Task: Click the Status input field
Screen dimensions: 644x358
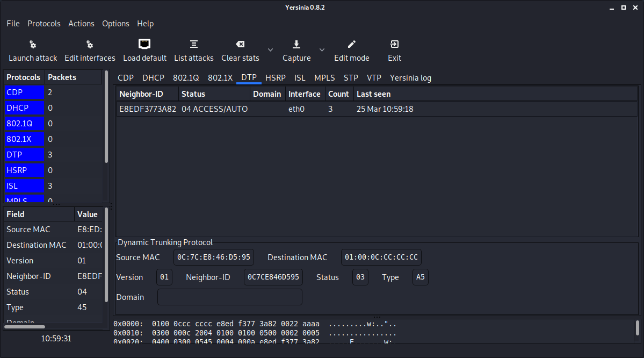Action: click(360, 277)
